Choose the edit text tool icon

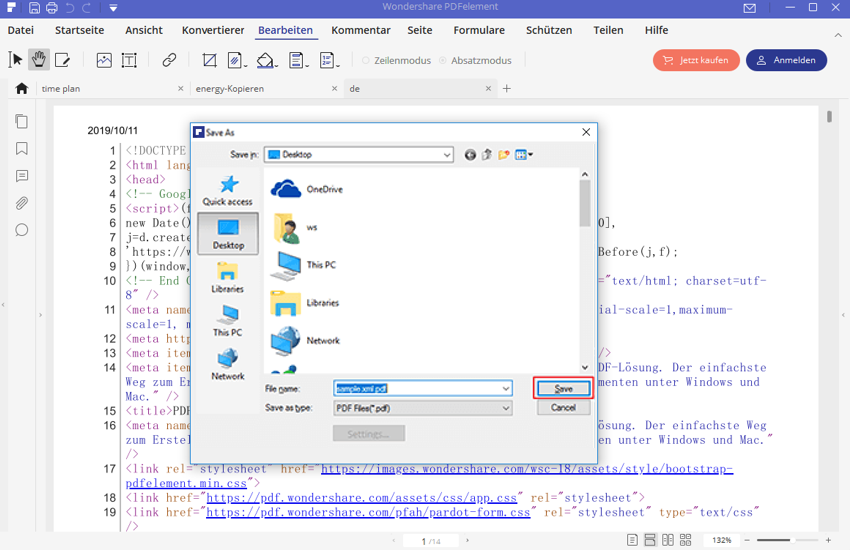point(62,60)
